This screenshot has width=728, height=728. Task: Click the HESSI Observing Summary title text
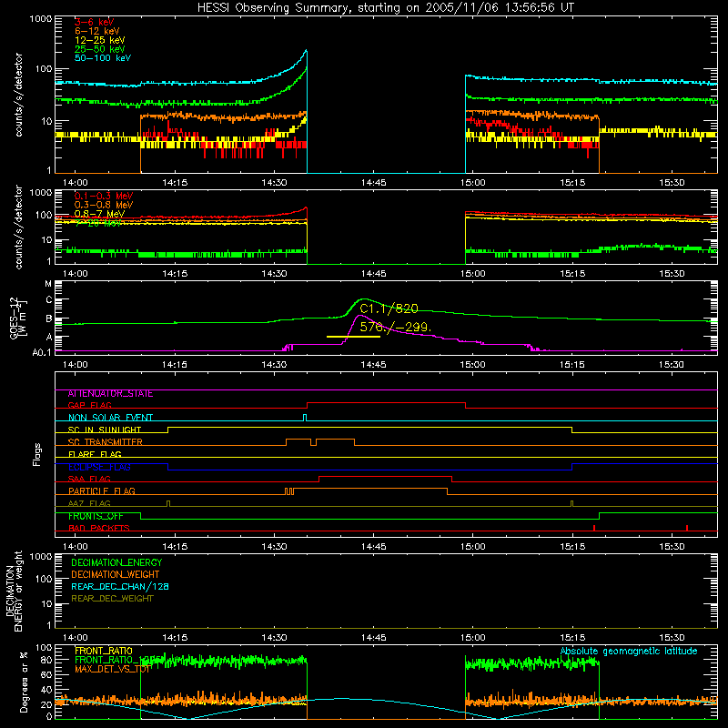[x=385, y=8]
